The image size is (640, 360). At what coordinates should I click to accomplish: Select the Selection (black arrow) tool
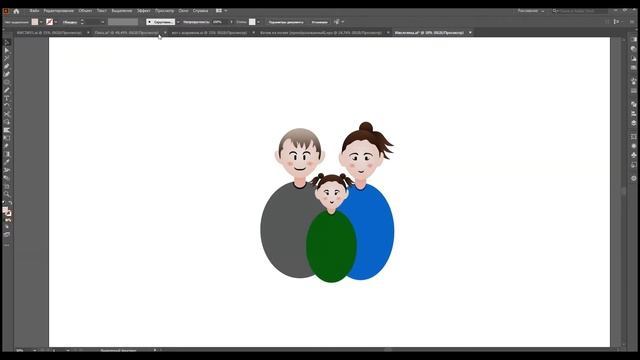[x=7, y=43]
